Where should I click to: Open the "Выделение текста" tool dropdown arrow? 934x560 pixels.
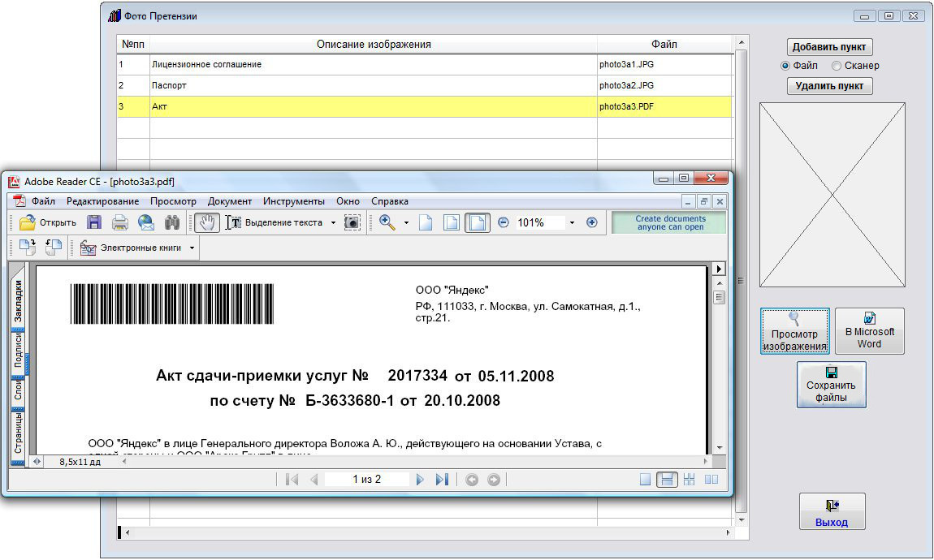pos(333,222)
